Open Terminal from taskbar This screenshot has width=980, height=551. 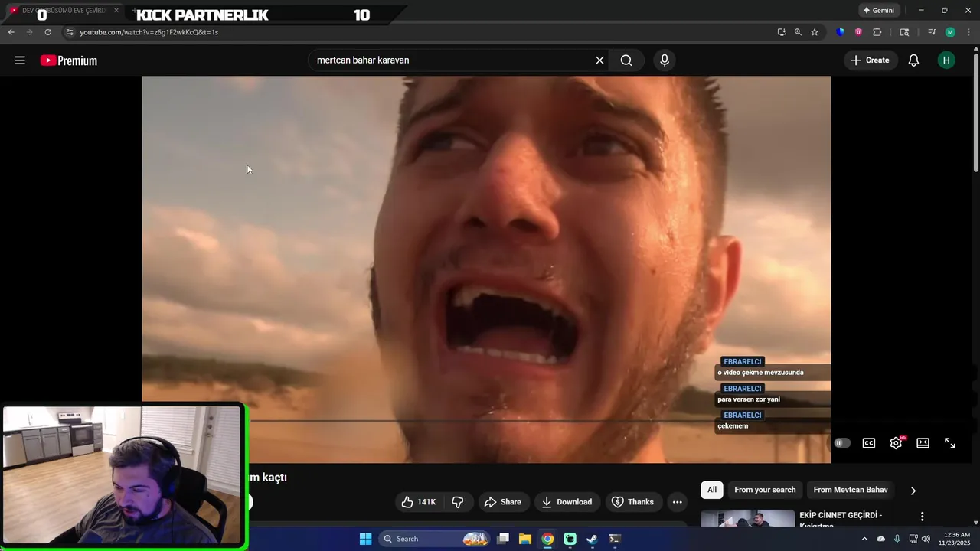click(x=614, y=539)
